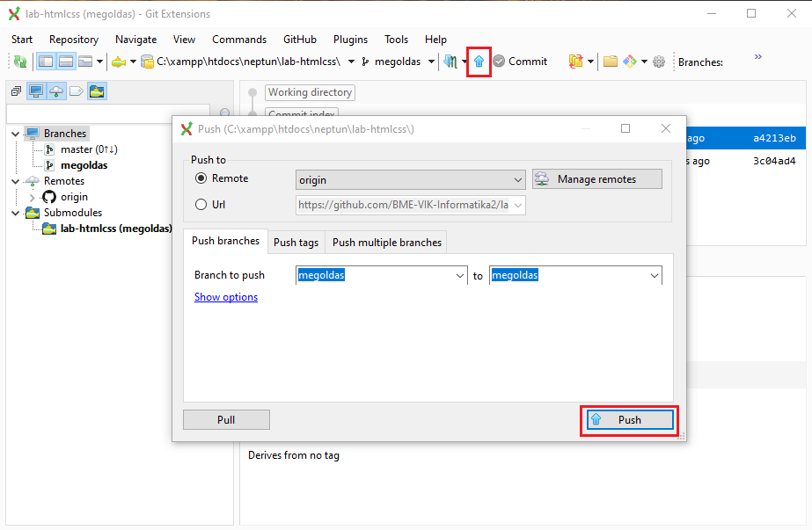Image resolution: width=812 pixels, height=530 pixels.
Task: Switch to the Push tags tab
Action: 296,243
